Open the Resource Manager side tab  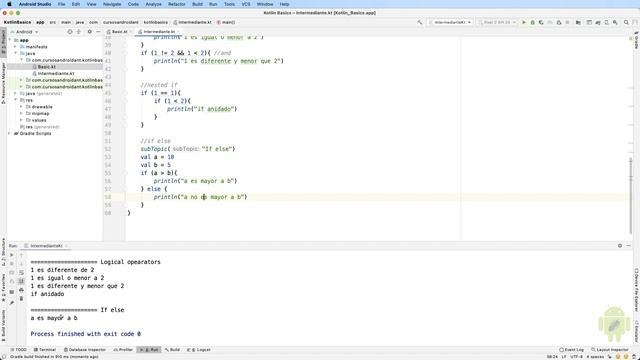pyautogui.click(x=3, y=83)
